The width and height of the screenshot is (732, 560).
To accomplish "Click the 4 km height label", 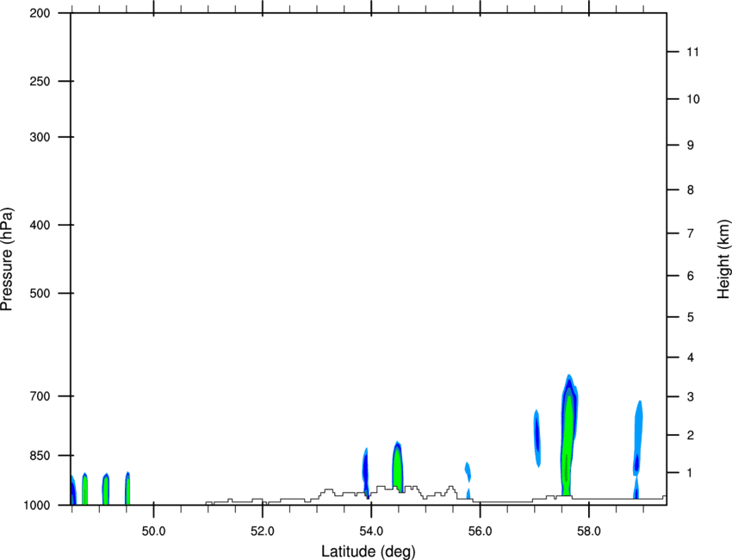I will (691, 358).
